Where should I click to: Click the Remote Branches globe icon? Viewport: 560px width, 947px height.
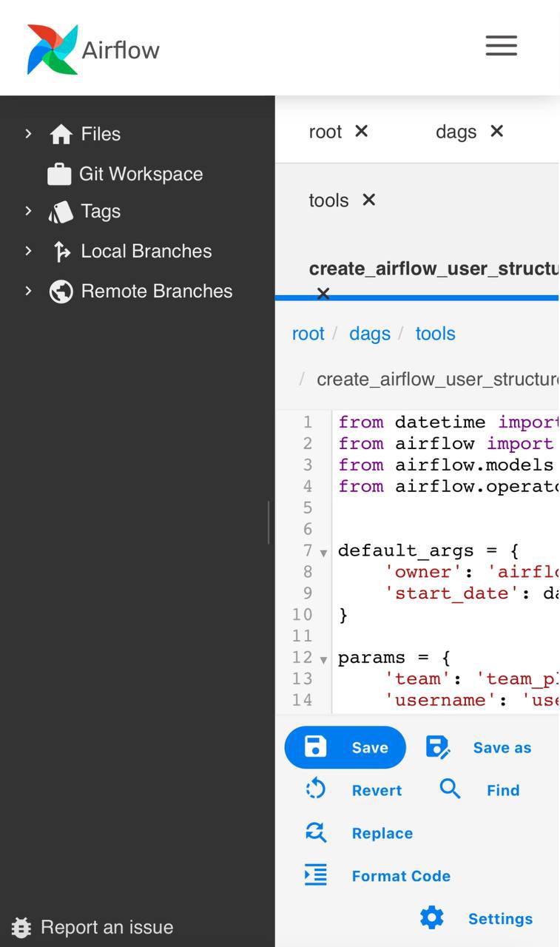coord(61,291)
